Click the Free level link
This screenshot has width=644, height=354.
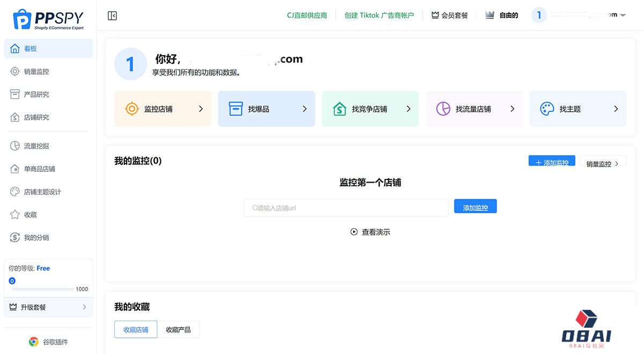43,268
